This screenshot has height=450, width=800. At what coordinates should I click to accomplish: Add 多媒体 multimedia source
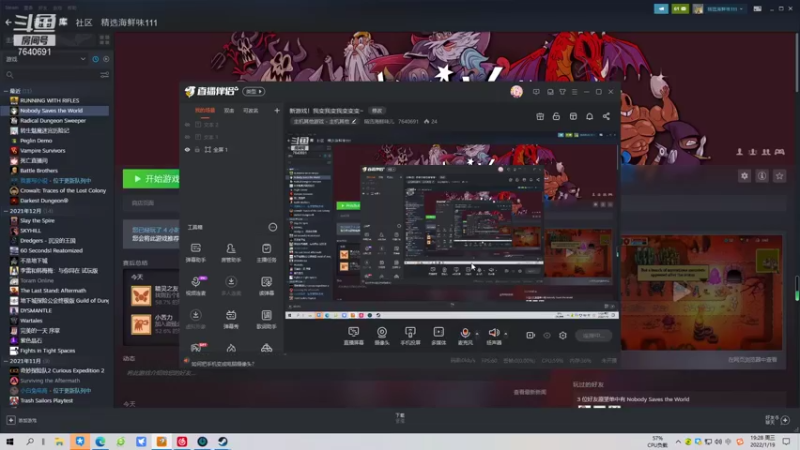pos(439,336)
